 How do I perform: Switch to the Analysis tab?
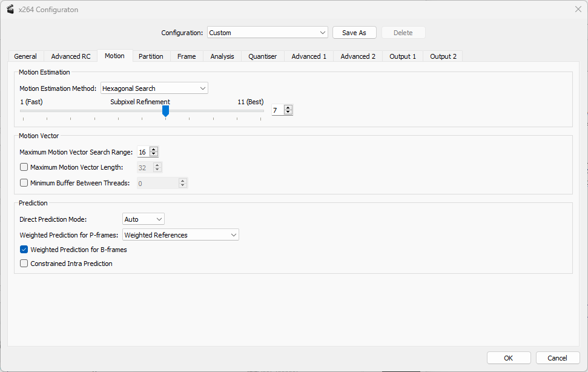[x=222, y=56]
